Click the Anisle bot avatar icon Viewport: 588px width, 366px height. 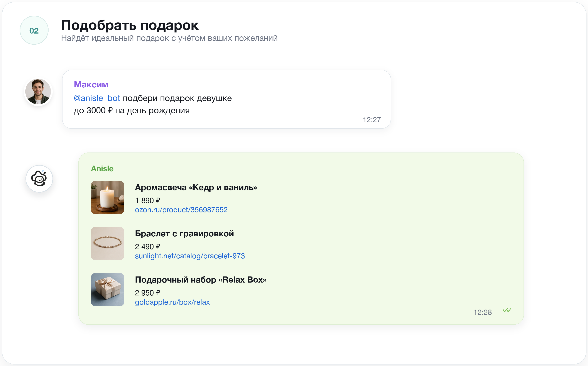click(39, 179)
